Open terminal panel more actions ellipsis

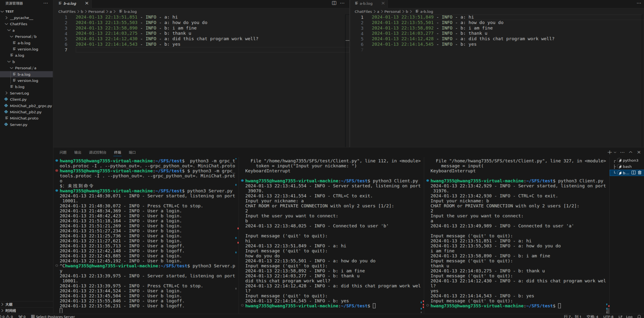tap(623, 152)
